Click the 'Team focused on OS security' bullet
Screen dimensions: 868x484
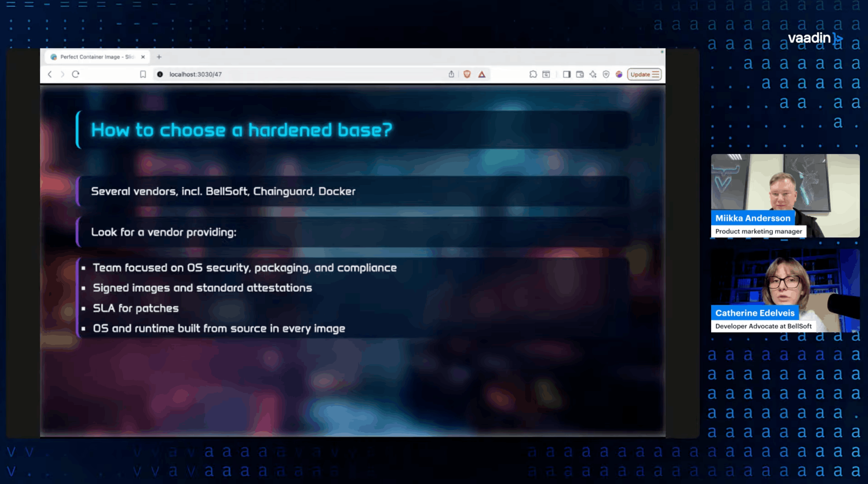[x=245, y=268]
